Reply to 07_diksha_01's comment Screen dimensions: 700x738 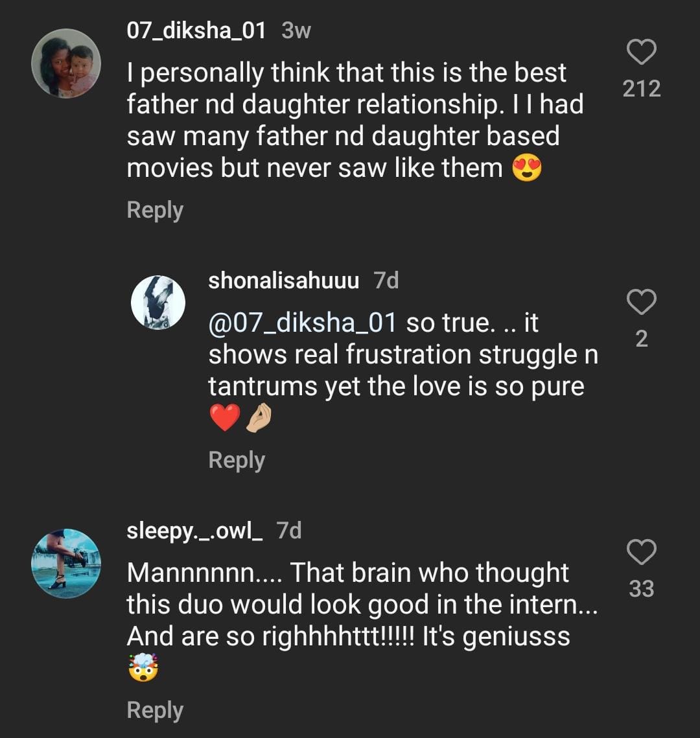click(x=155, y=210)
